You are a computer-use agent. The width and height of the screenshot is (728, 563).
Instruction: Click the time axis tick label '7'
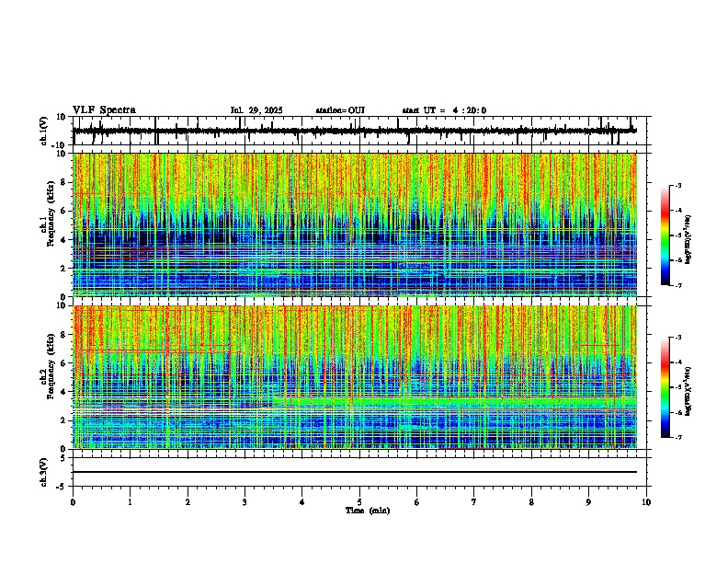(474, 502)
